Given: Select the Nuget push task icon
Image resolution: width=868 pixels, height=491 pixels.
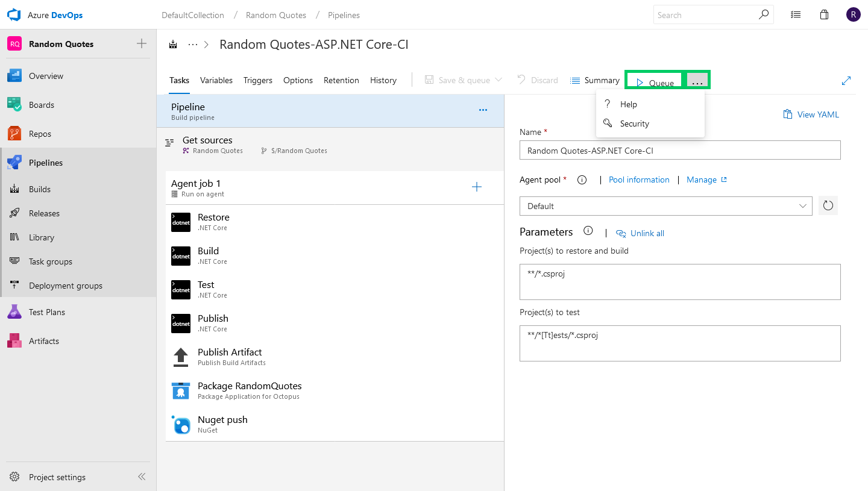Looking at the screenshot, I should click(x=181, y=424).
